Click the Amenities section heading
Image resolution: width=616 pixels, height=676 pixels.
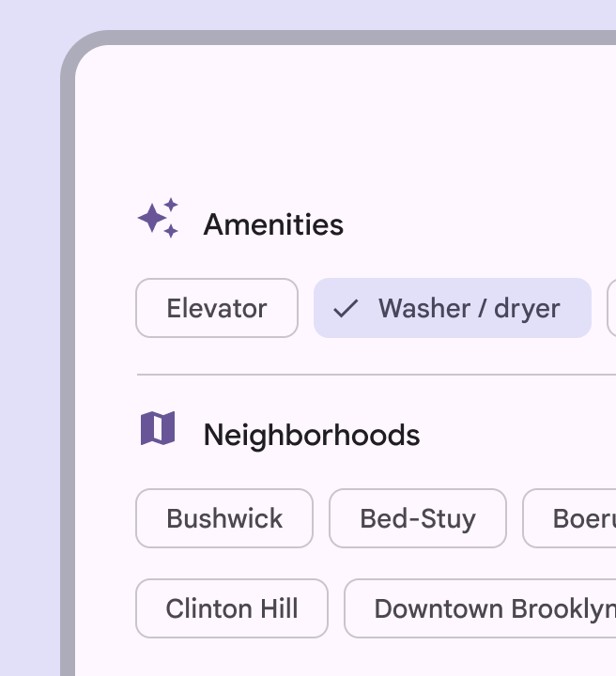tap(273, 225)
